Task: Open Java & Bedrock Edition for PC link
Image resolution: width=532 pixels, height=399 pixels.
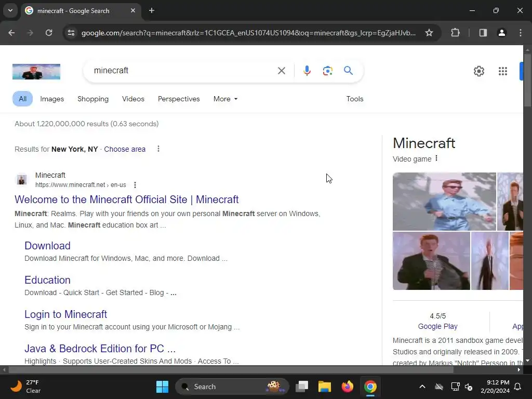Action: (x=100, y=349)
